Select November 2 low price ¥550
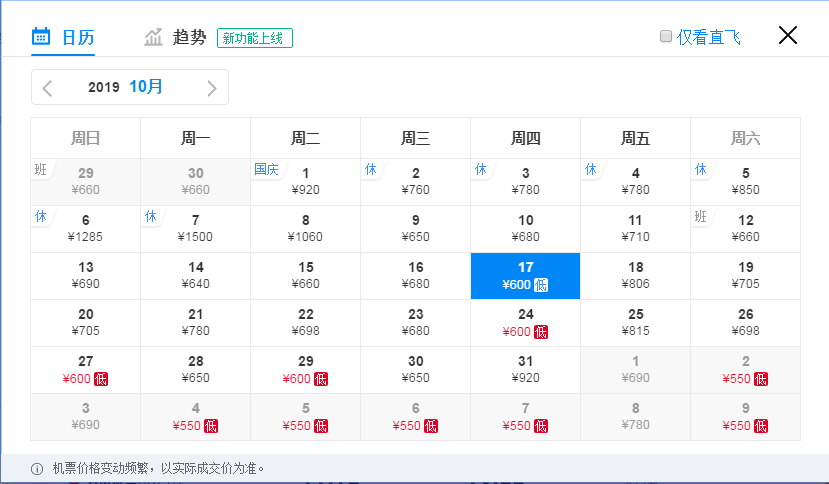 tap(745, 370)
